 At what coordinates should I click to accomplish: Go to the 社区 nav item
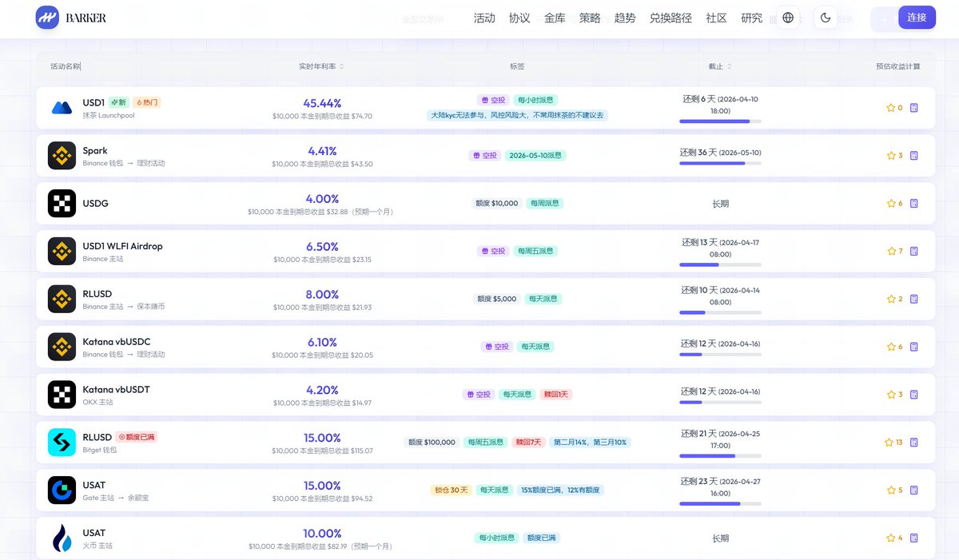[717, 18]
